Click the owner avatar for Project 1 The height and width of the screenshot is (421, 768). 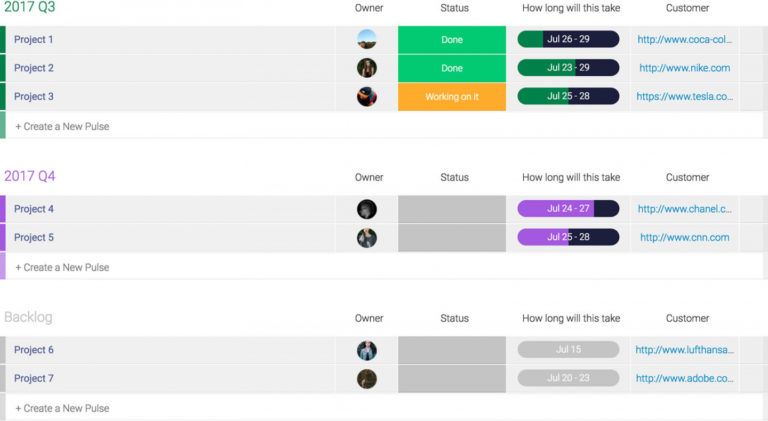point(367,40)
